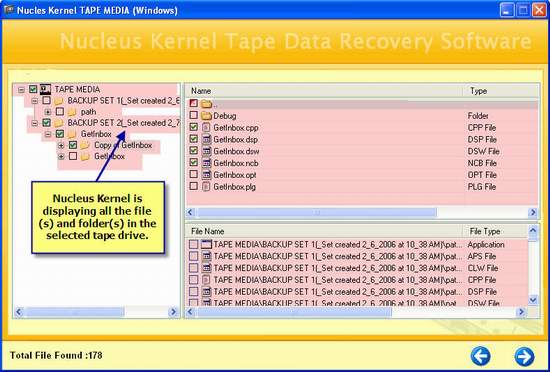Check the BACKUP SET 1 checkbox
The height and width of the screenshot is (372, 550).
46,101
